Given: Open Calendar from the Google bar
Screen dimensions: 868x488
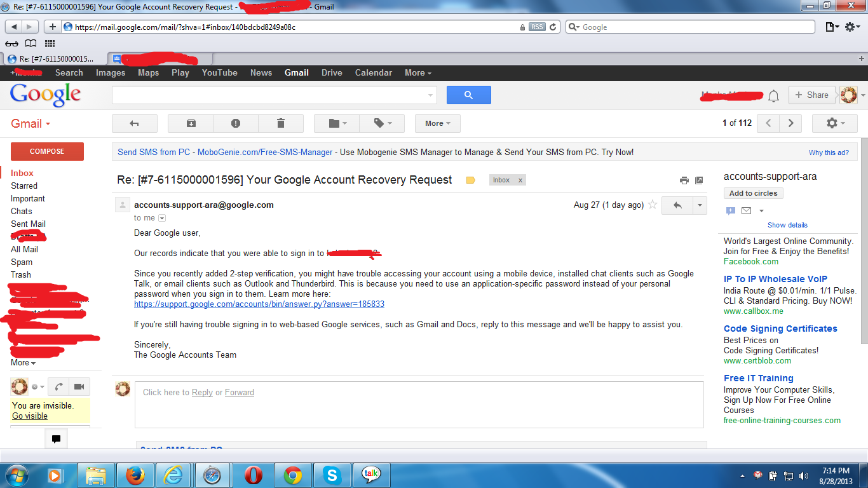Looking at the screenshot, I should [374, 73].
